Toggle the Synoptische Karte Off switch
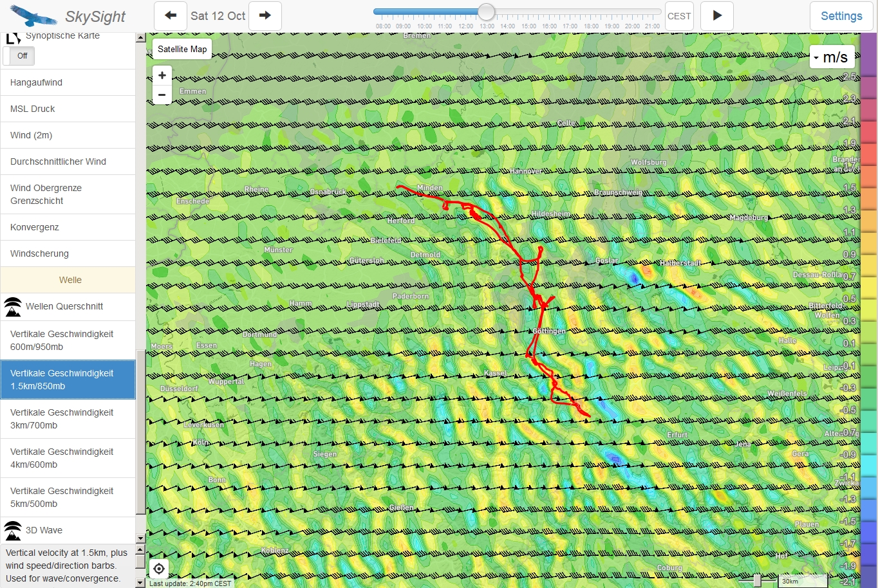The width and height of the screenshot is (878, 588). pos(19,56)
